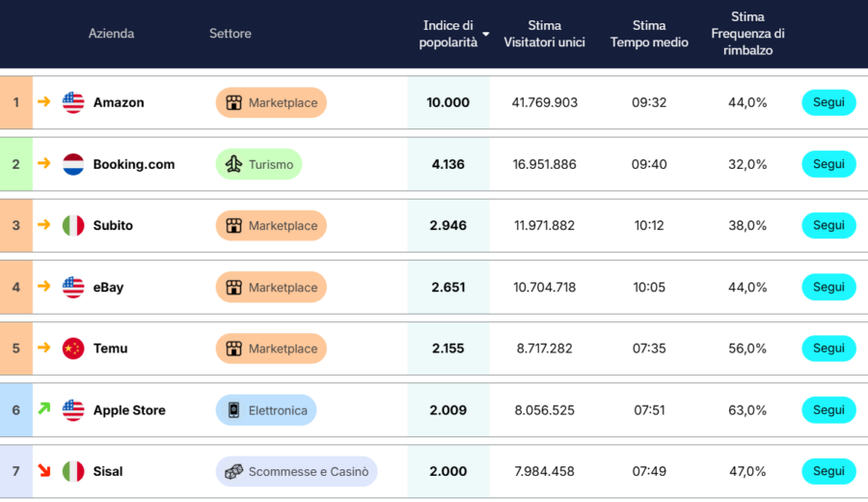Click the orange trend arrow in eBay row
Viewport: 868px width, 502px height.
pyautogui.click(x=44, y=286)
